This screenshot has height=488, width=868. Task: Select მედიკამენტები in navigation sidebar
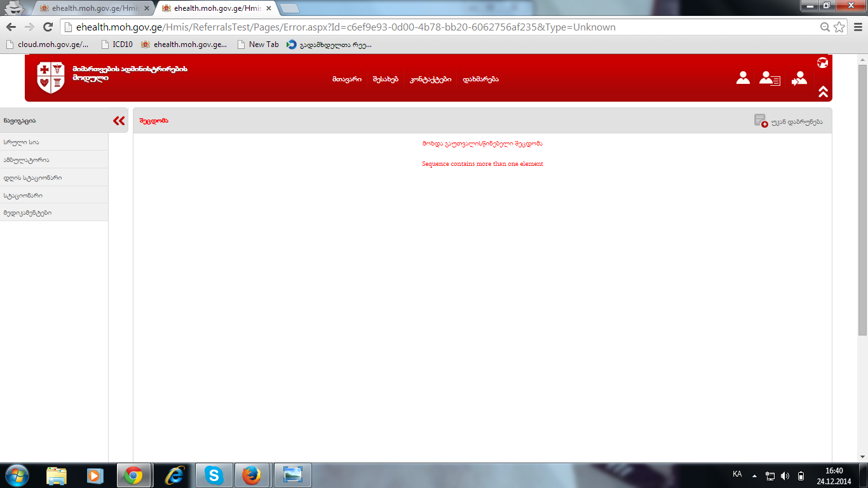[x=27, y=213]
